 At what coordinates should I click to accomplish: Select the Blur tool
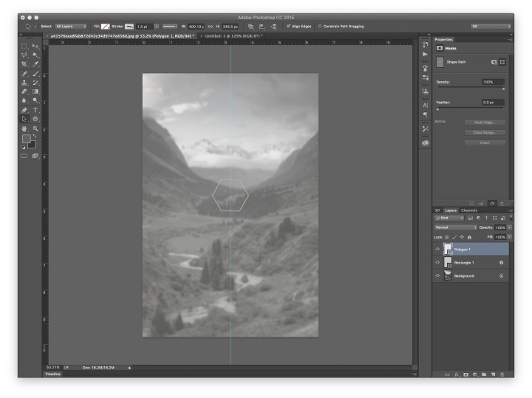coord(24,100)
